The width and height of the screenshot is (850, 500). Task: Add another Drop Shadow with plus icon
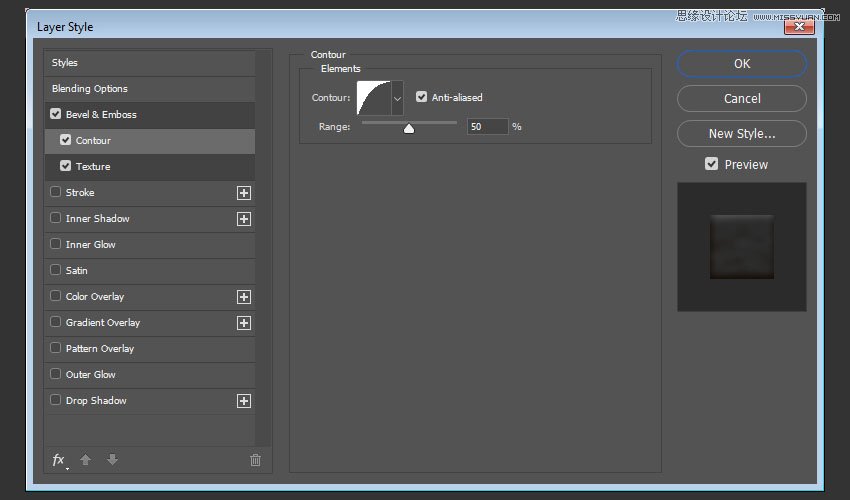[x=243, y=401]
